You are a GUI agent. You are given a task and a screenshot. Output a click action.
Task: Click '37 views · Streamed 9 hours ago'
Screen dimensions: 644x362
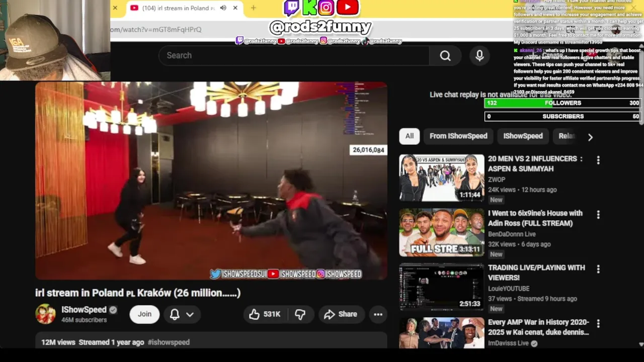(532, 299)
